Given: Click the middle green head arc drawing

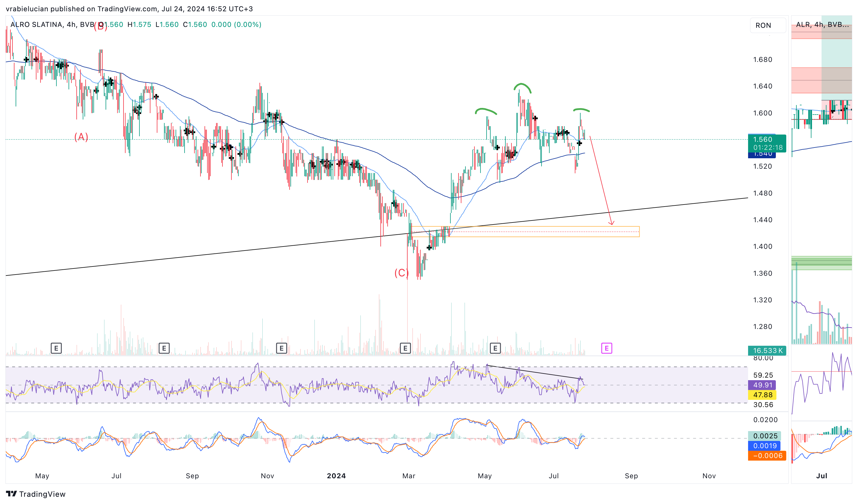Looking at the screenshot, I should [x=522, y=88].
